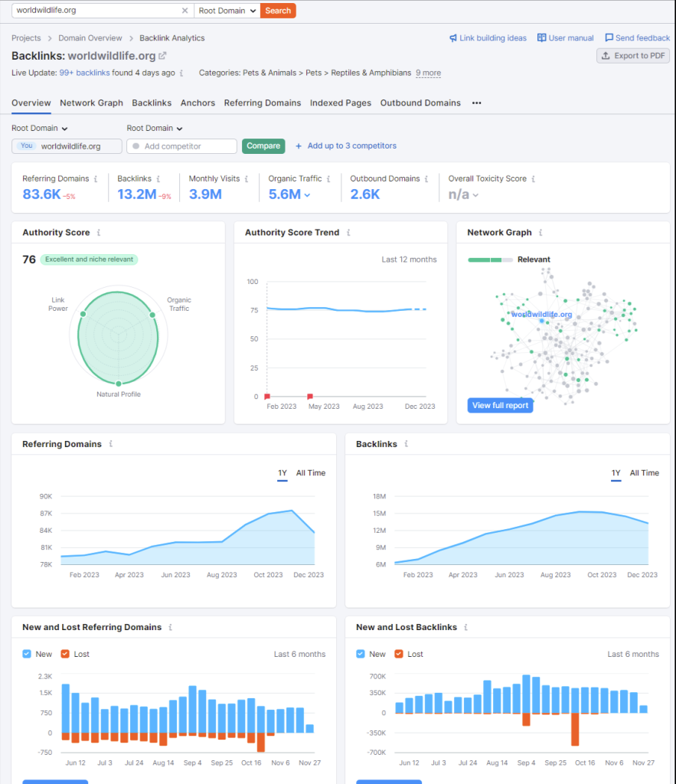Uncheck New in New and Lost Referring Domains
The height and width of the screenshot is (784, 676).
click(28, 655)
